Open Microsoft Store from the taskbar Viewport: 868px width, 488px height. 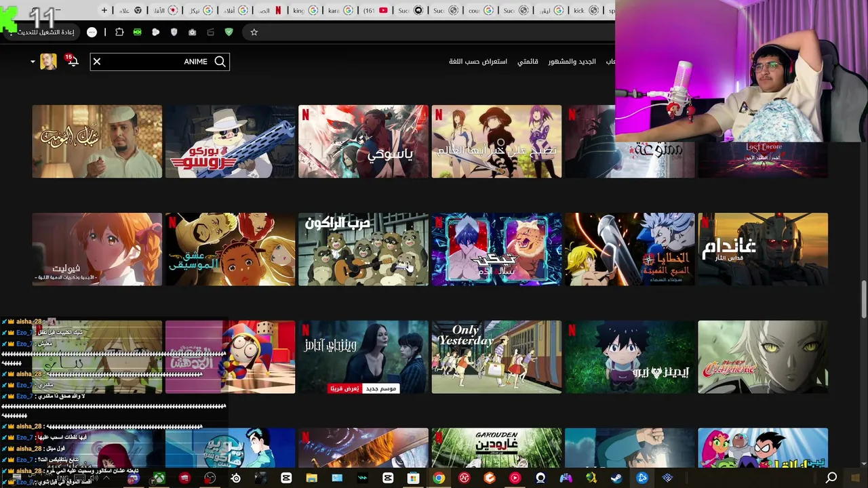pyautogui.click(x=413, y=479)
